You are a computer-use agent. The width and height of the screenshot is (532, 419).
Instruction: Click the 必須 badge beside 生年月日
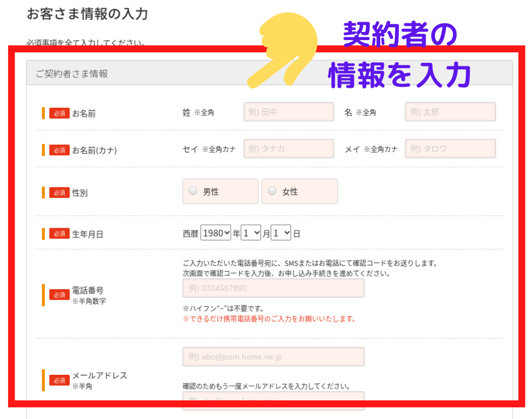59,234
